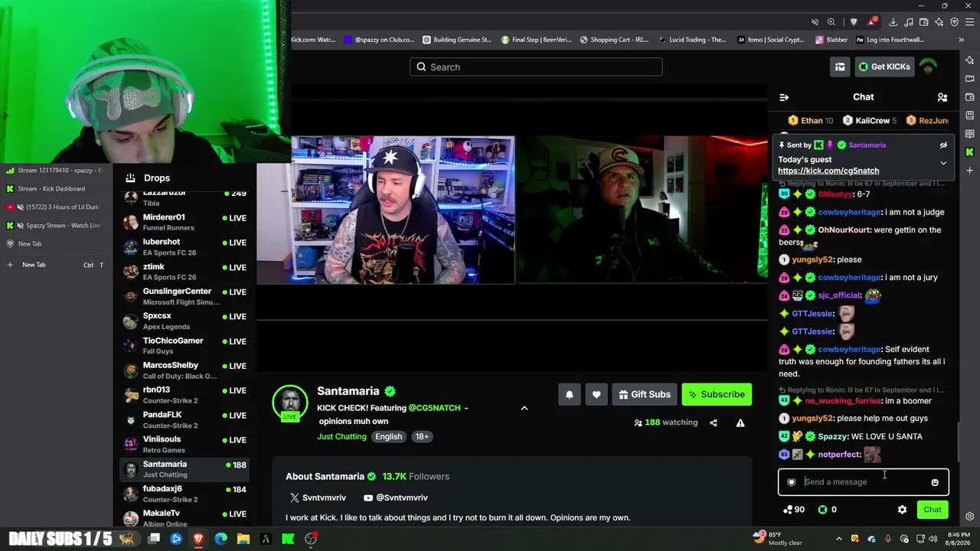980x551 pixels.
Task: Open GunslingerCenter channel in sidebar
Action: (x=185, y=296)
